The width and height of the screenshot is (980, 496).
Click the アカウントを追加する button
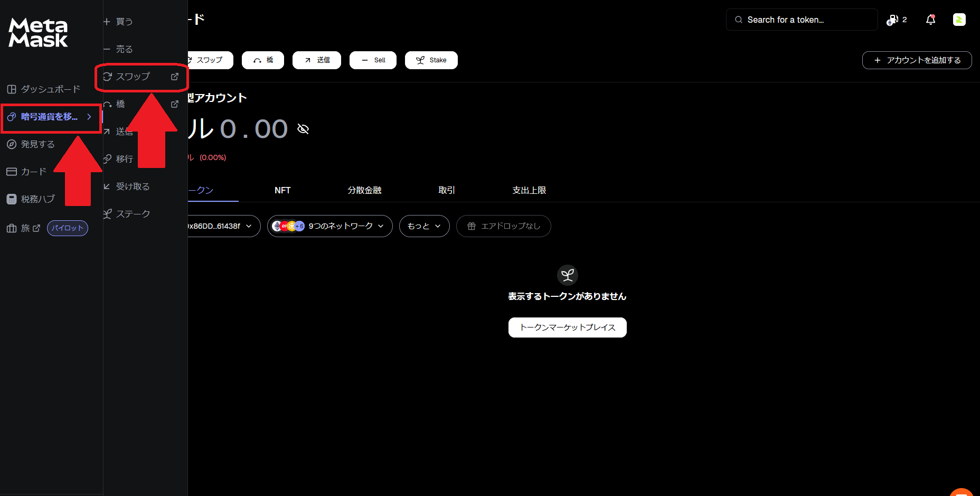coord(917,60)
